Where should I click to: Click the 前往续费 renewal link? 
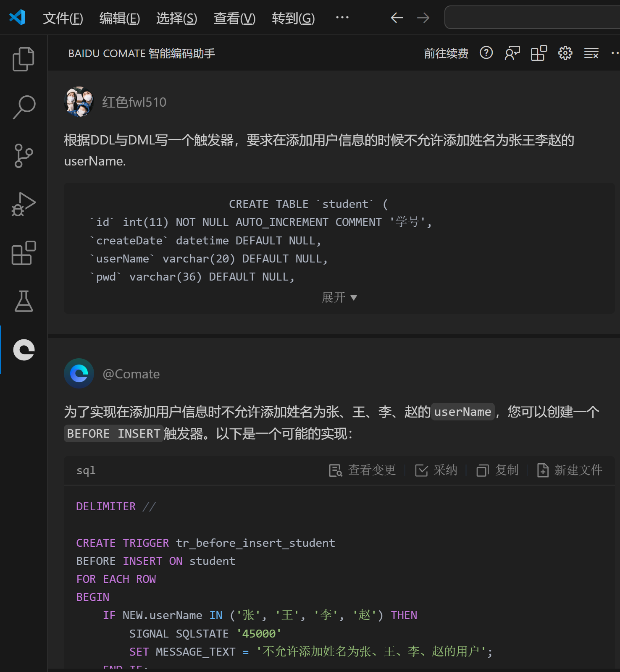[x=446, y=53]
